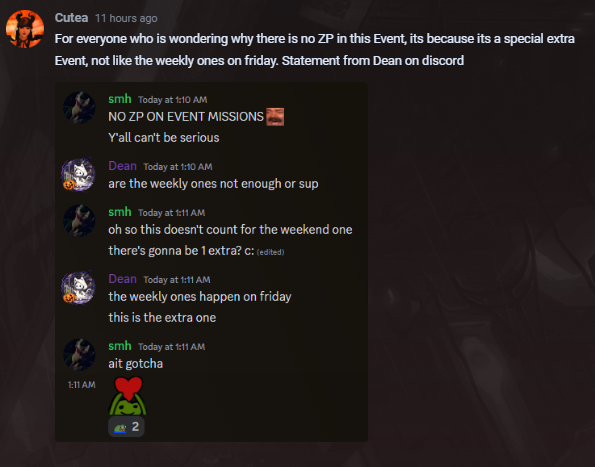Click Dean's avatar beside 'the weekly ones happen'

tap(78, 288)
